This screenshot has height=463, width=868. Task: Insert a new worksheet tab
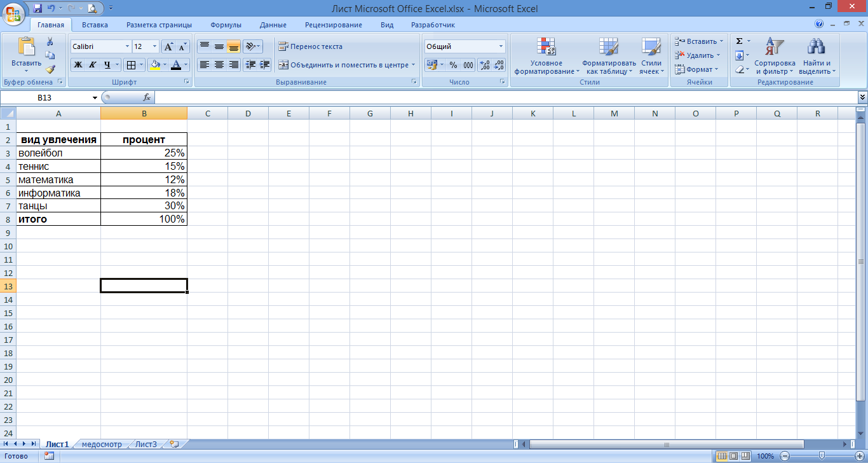coord(174,444)
